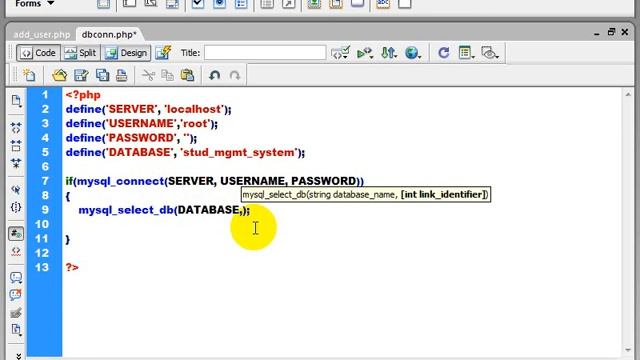The width and height of the screenshot is (640, 360).
Task: Click the Select Parent Tag icon
Action: (x=16, y=190)
